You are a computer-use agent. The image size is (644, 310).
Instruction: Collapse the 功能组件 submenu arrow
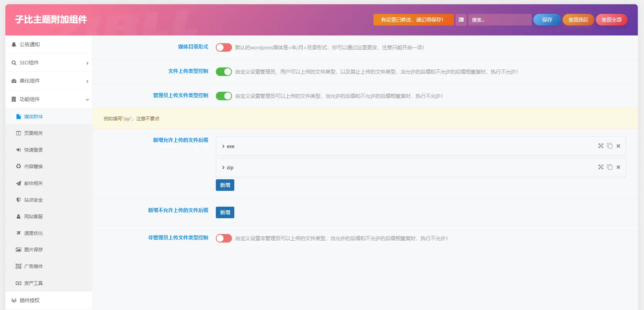[x=87, y=100]
